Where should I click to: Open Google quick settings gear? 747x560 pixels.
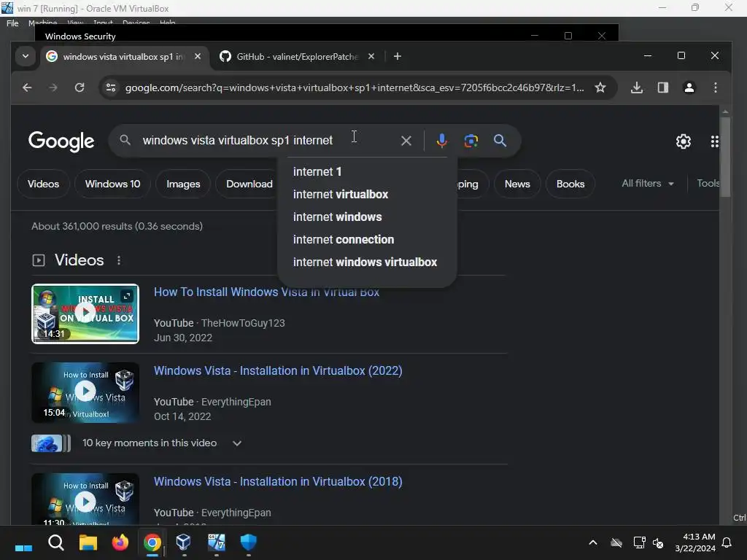683,141
